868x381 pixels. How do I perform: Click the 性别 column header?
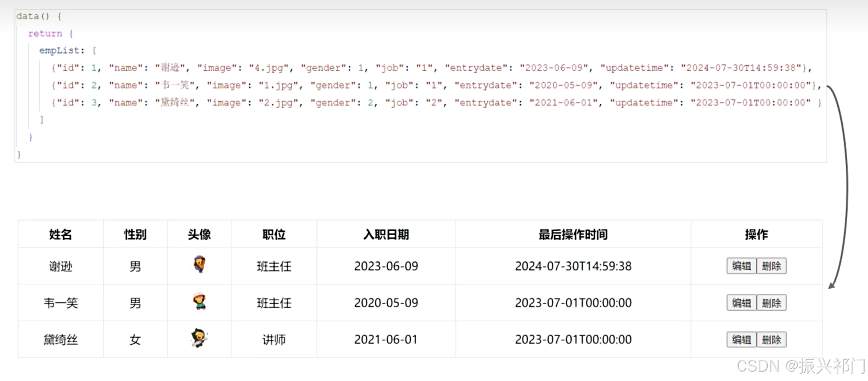135,234
